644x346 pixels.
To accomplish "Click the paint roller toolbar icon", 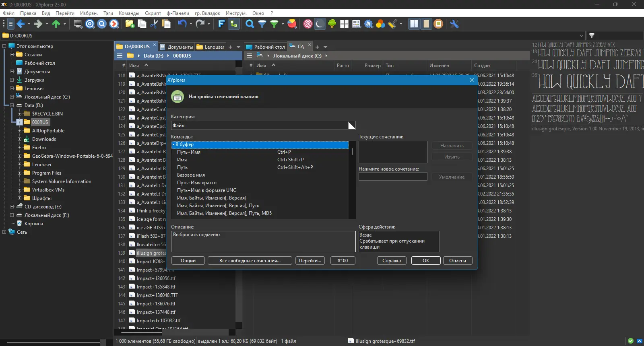I will 392,24.
